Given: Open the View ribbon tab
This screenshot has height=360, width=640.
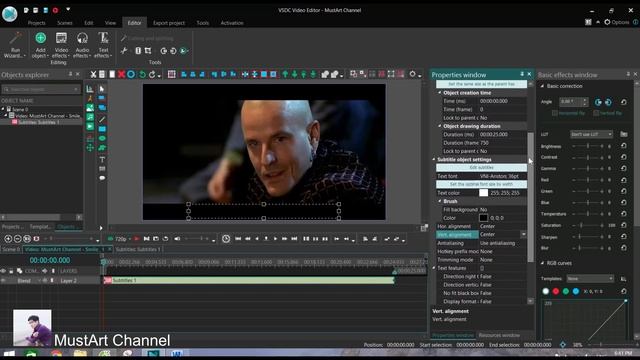Looking at the screenshot, I should [110, 23].
